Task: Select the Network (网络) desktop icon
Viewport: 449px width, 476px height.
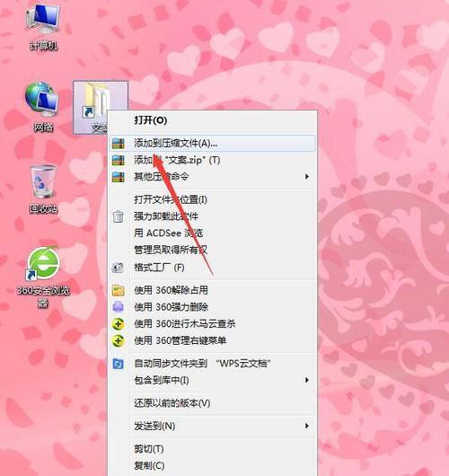Action: point(43,107)
